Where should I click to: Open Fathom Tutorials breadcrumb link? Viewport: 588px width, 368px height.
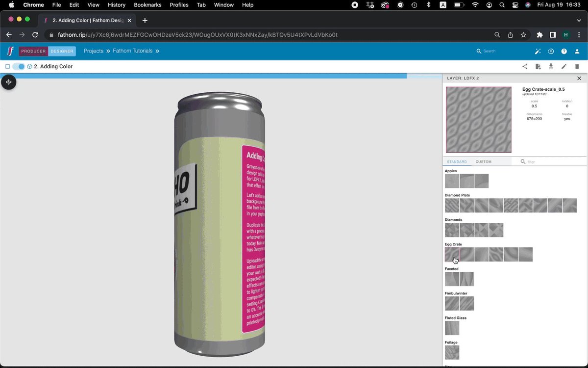point(133,51)
